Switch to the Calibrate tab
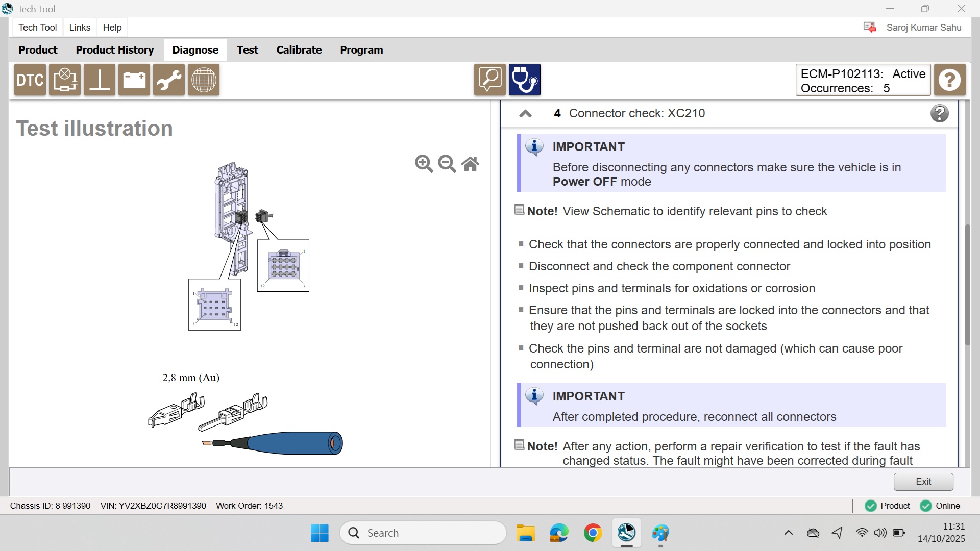Viewport: 980px width, 551px height. tap(299, 50)
